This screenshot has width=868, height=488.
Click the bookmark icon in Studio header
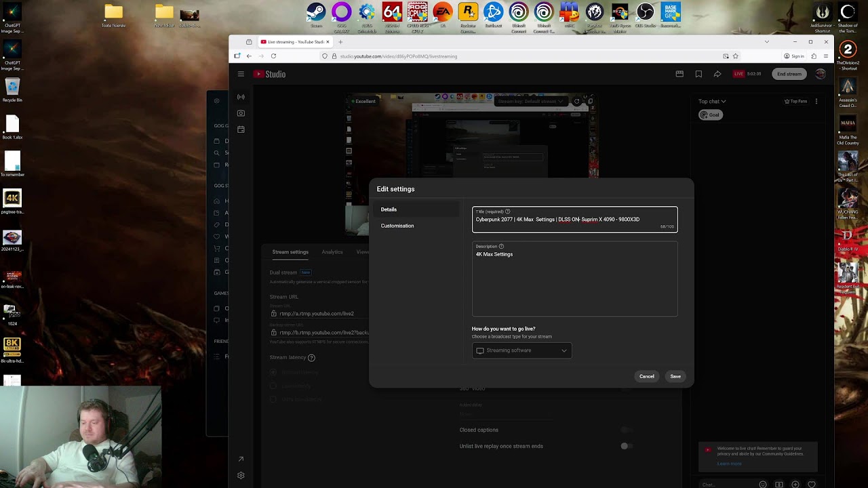tap(698, 74)
